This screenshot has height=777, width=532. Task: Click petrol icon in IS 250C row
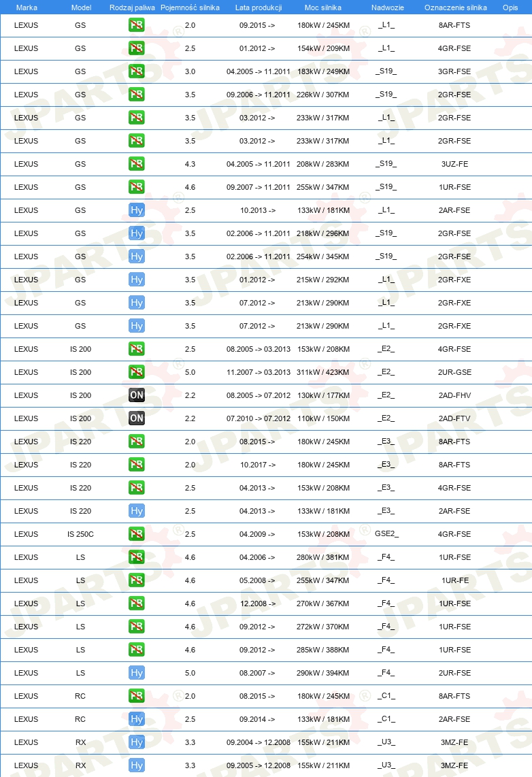(136, 533)
